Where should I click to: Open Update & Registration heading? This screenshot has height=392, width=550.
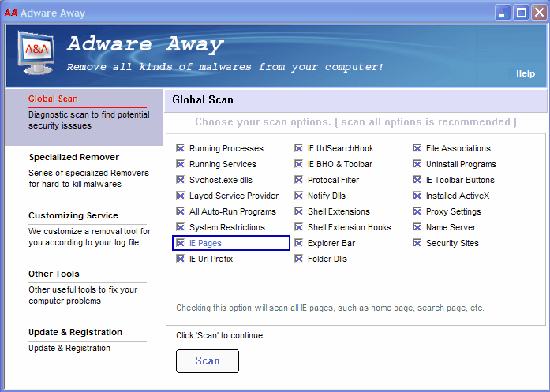tap(76, 332)
